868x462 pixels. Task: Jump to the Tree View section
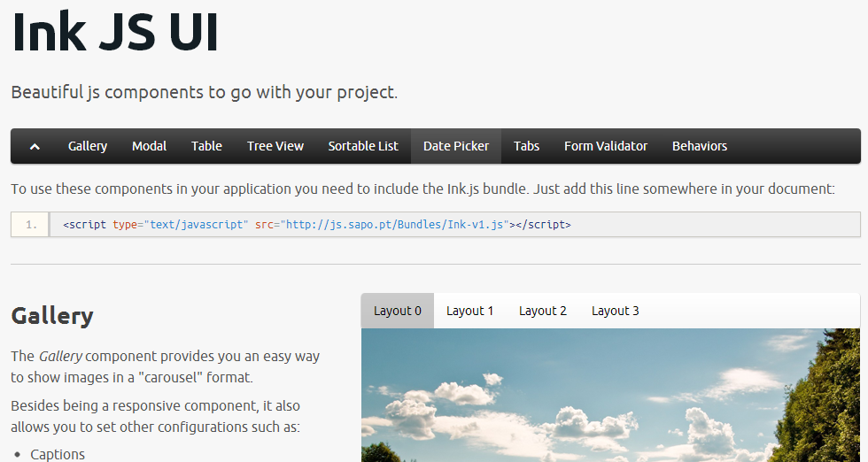[275, 146]
